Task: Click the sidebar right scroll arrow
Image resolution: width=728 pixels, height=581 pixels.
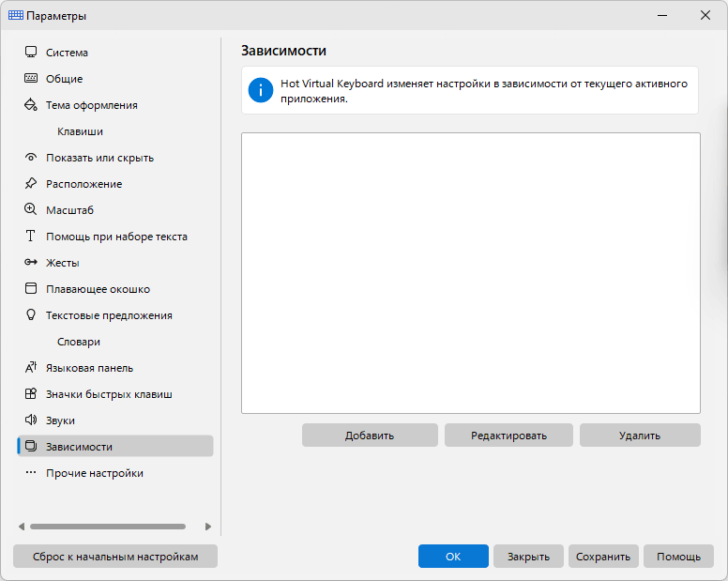Action: click(x=208, y=527)
